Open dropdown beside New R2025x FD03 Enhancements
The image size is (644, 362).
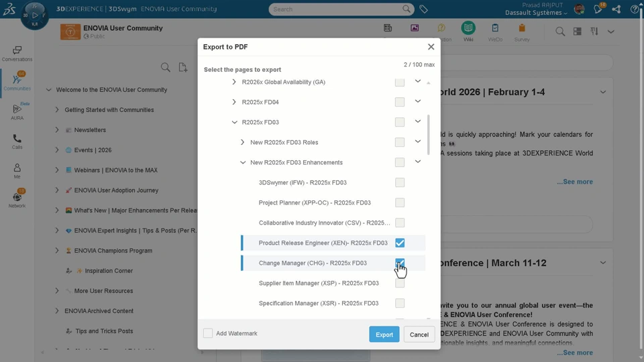[x=418, y=162]
